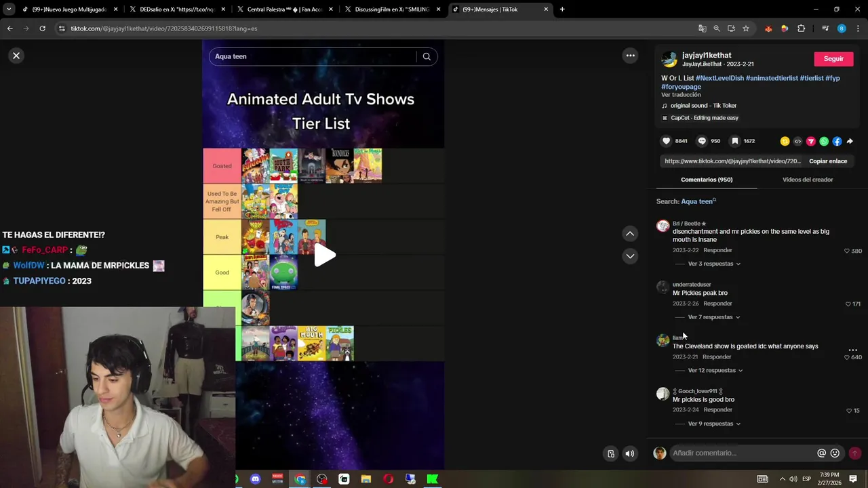Open jayjayl1kethat profile avatar
868x488 pixels.
pyautogui.click(x=669, y=59)
